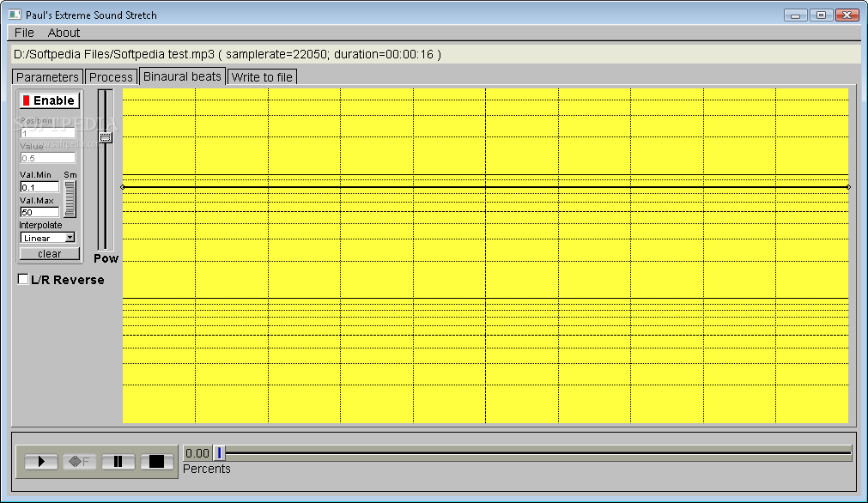Pause the playback
Screen dimensions: 868x503
point(118,462)
